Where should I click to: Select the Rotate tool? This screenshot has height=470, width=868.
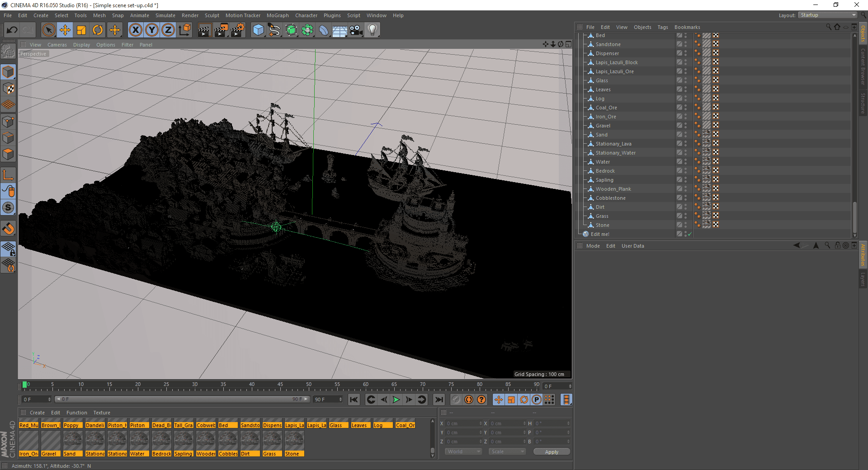[x=98, y=30]
